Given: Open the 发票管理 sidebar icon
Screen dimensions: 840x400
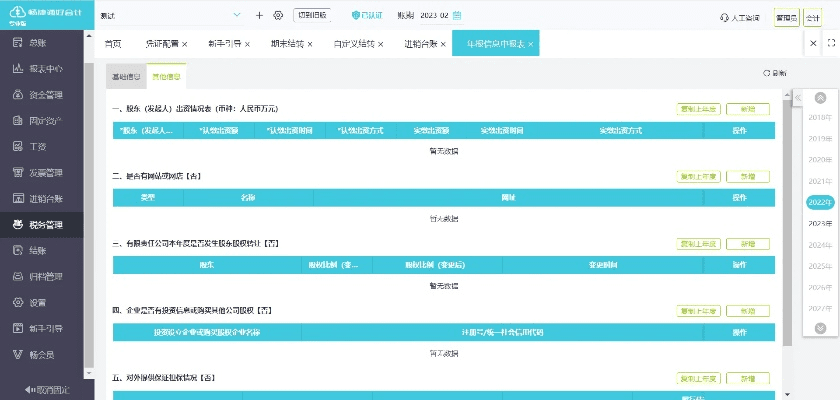Looking at the screenshot, I should click(18, 172).
